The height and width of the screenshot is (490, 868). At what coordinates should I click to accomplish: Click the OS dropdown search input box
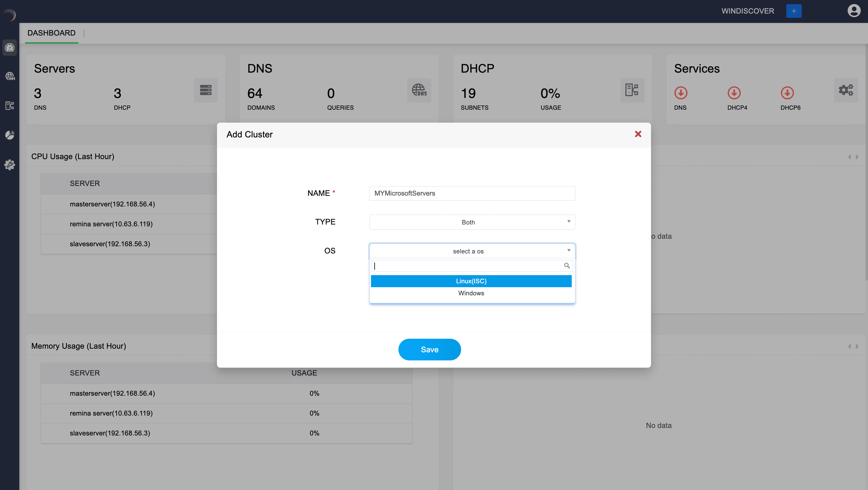(472, 265)
